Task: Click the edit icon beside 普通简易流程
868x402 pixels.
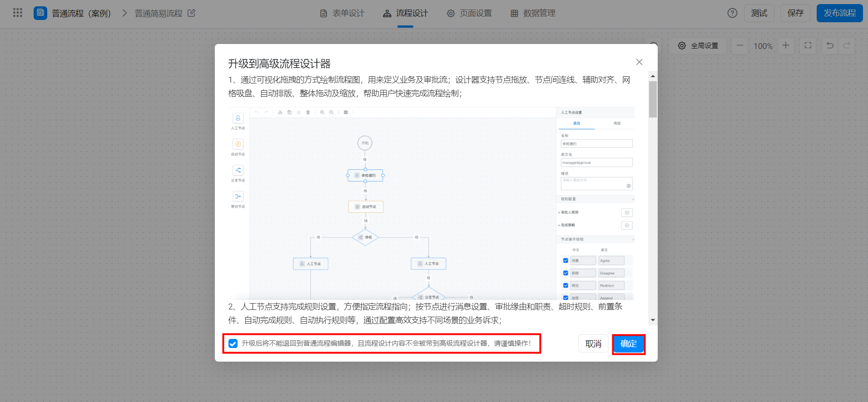Action: coord(192,13)
